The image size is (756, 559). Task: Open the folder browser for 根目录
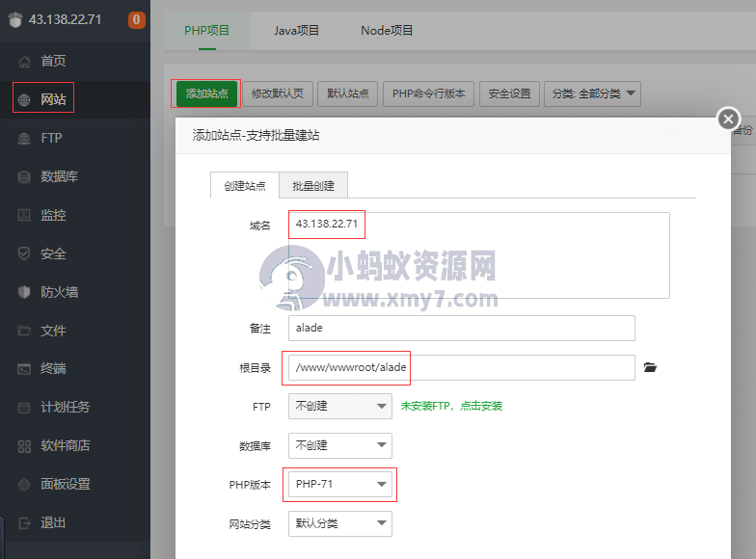650,368
